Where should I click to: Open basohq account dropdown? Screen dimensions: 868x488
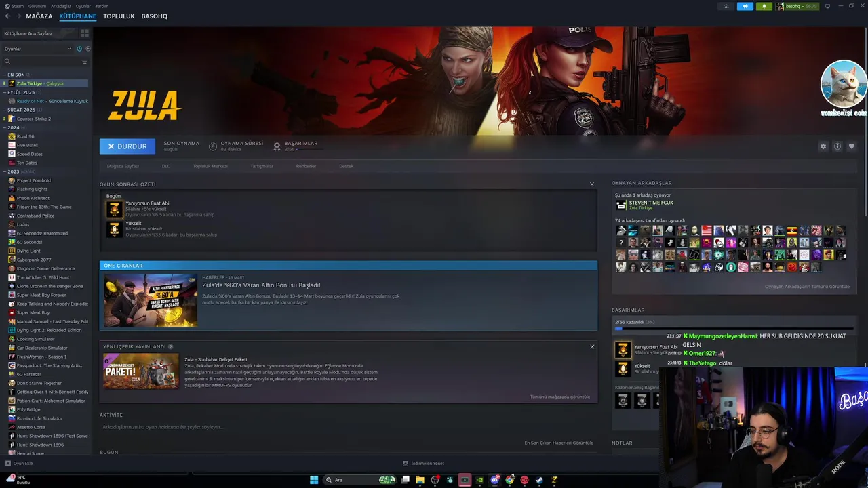click(x=798, y=6)
